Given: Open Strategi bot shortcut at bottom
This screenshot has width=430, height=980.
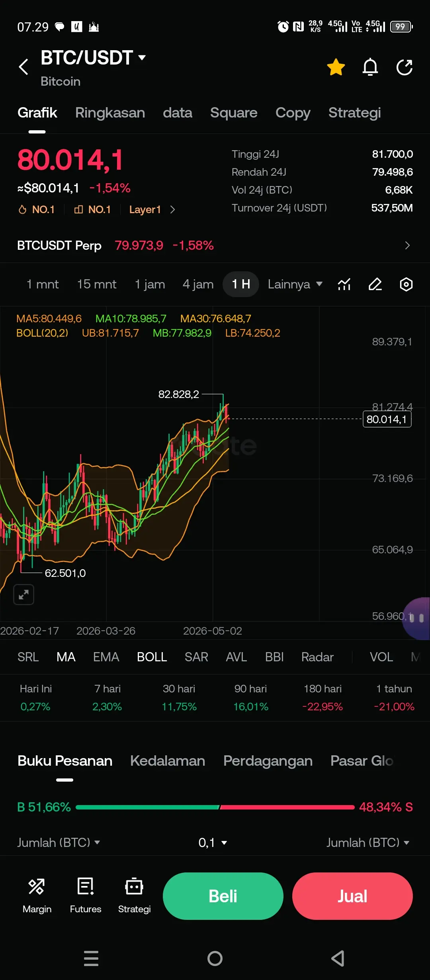Looking at the screenshot, I should click(134, 896).
